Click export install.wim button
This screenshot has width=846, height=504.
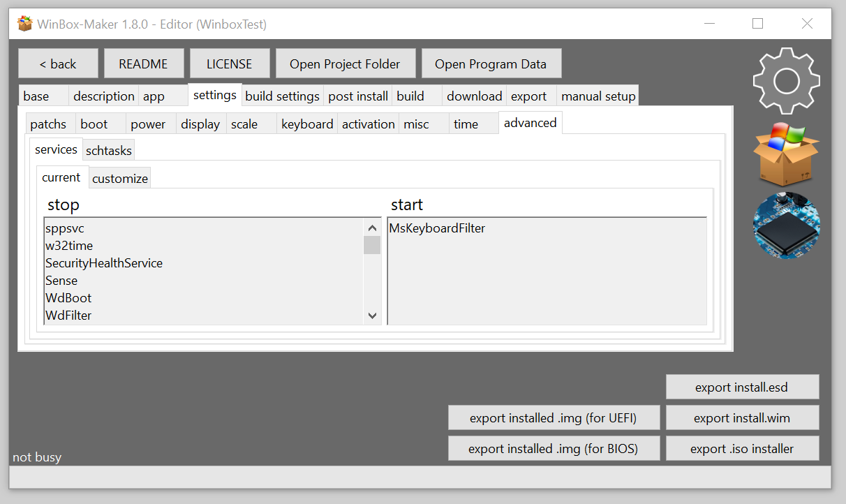pyautogui.click(x=743, y=417)
